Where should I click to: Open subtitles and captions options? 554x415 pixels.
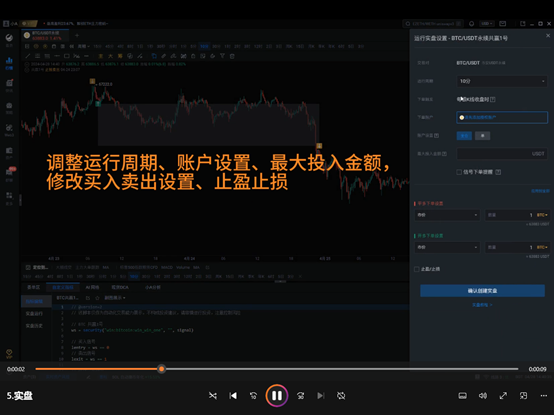[x=462, y=396]
